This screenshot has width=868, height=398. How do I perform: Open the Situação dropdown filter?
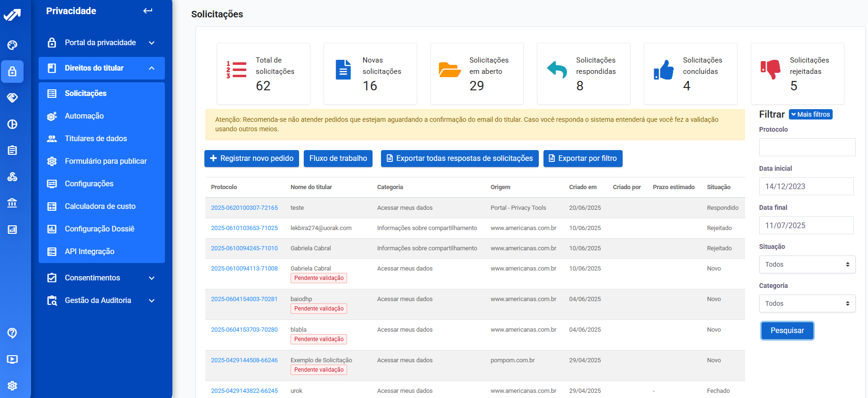(807, 264)
